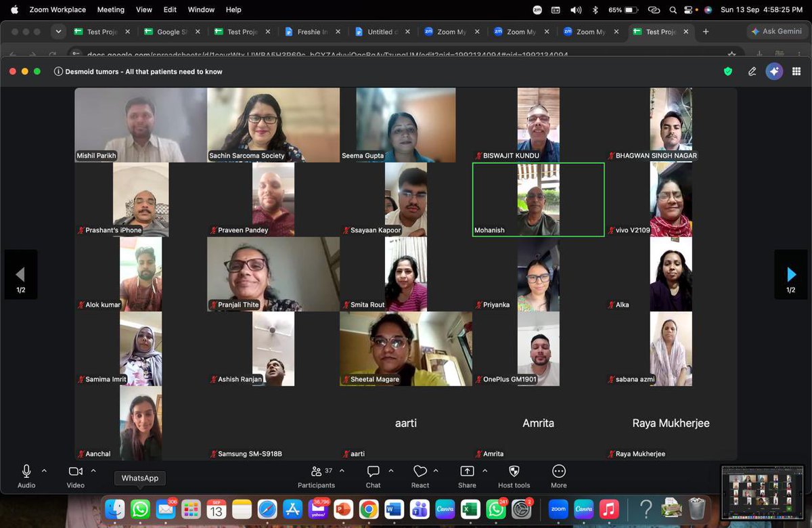The height and width of the screenshot is (528, 812).
Task: Open the Edit menu
Action: [x=170, y=10]
